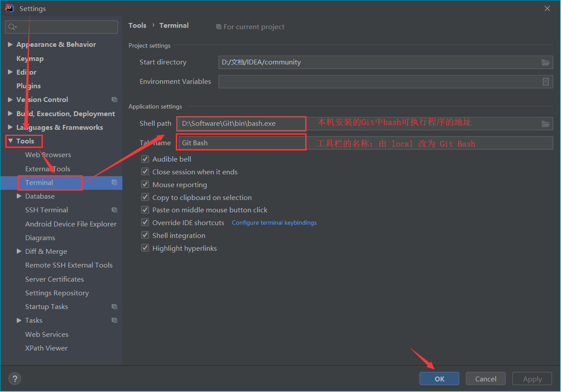Screen dimensions: 561x392
Task: Click the project-level icon beside SSH Terminal
Action: tap(114, 210)
